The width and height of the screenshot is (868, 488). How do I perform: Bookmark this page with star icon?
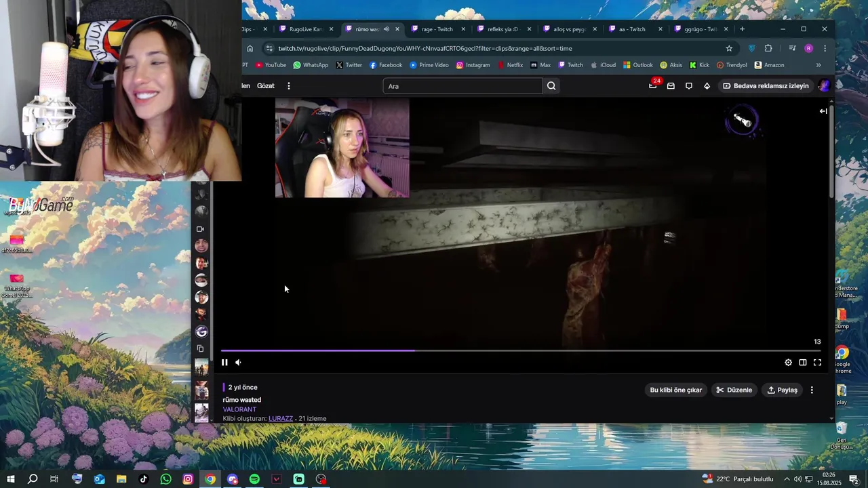(729, 48)
